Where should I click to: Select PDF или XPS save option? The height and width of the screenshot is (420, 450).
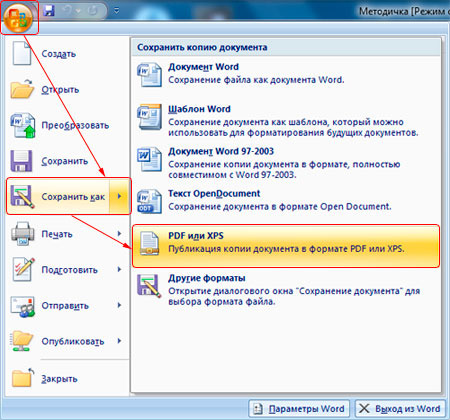[x=286, y=246]
